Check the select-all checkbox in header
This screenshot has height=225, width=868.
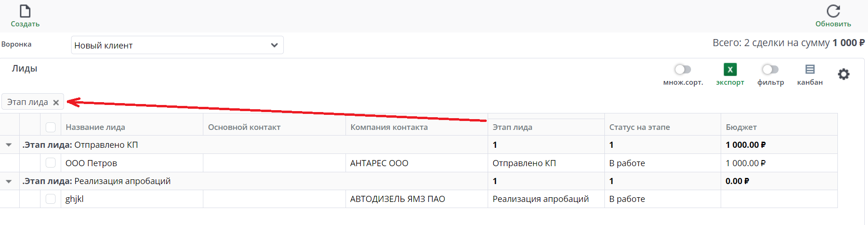pyautogui.click(x=51, y=127)
